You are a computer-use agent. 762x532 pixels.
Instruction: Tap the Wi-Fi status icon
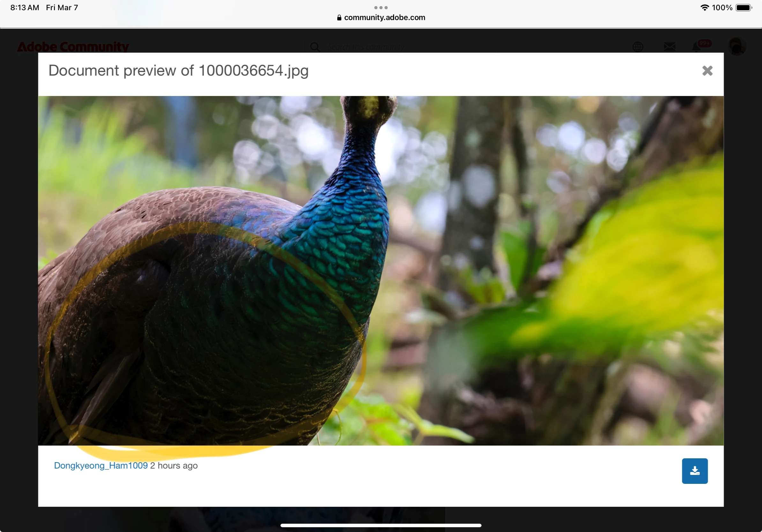pyautogui.click(x=704, y=7)
